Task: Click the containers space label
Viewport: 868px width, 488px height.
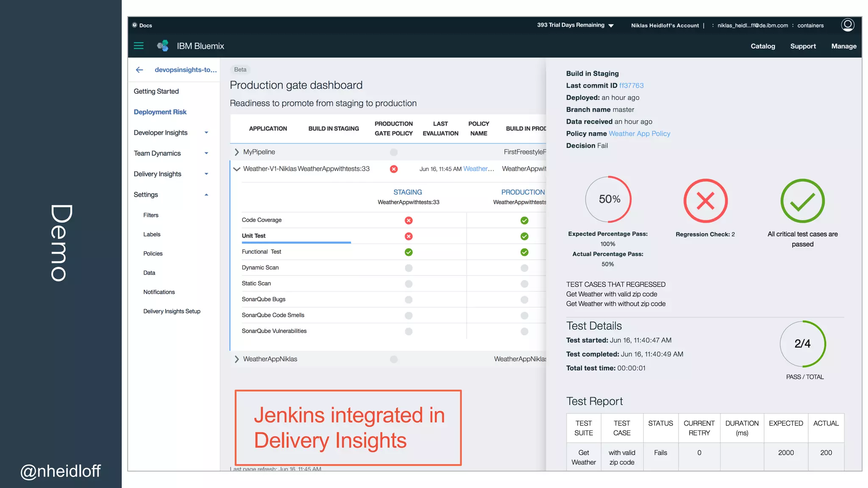Action: tap(810, 25)
